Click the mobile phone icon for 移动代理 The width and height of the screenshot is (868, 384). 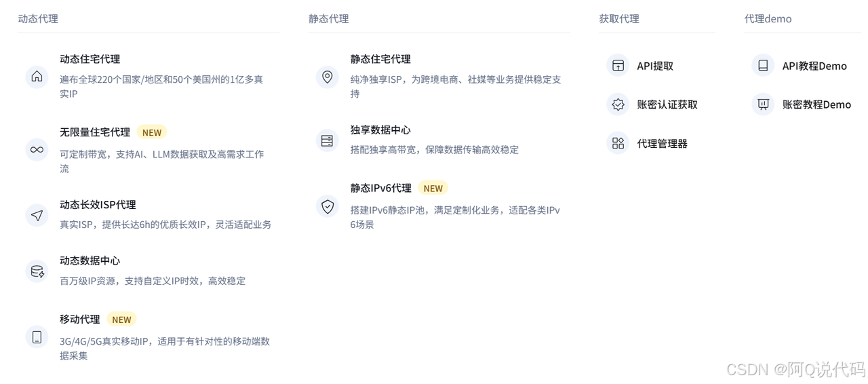[x=37, y=337]
